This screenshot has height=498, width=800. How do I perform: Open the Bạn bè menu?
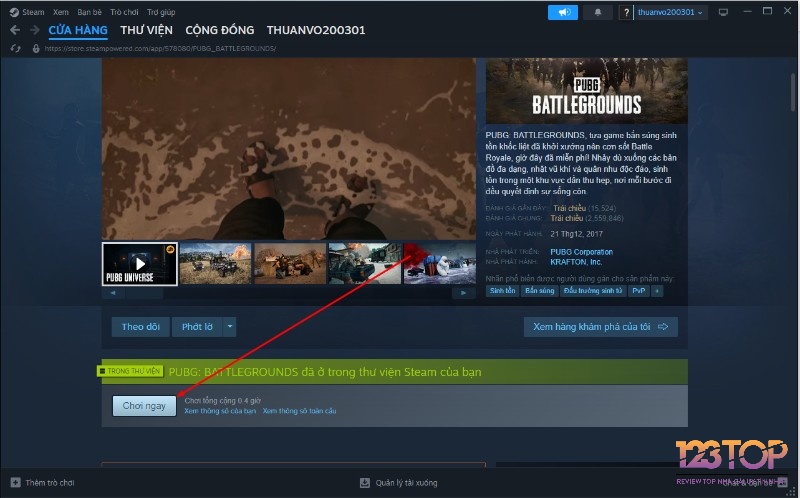(x=89, y=12)
